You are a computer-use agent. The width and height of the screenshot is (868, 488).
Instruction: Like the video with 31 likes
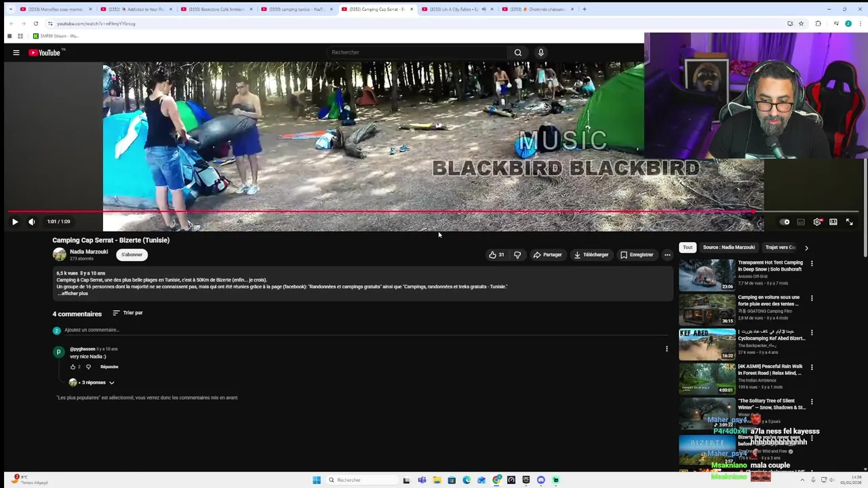click(496, 255)
